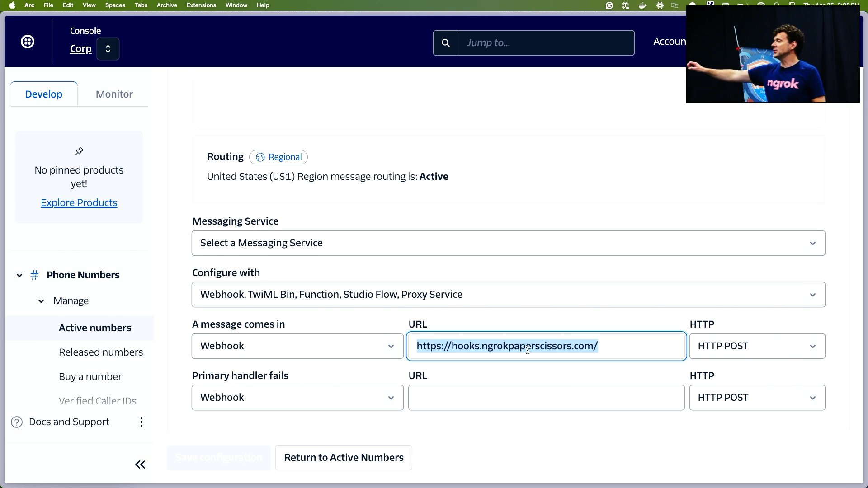Click the Corp account switcher arrow icon
This screenshot has height=488, width=868.
[108, 49]
